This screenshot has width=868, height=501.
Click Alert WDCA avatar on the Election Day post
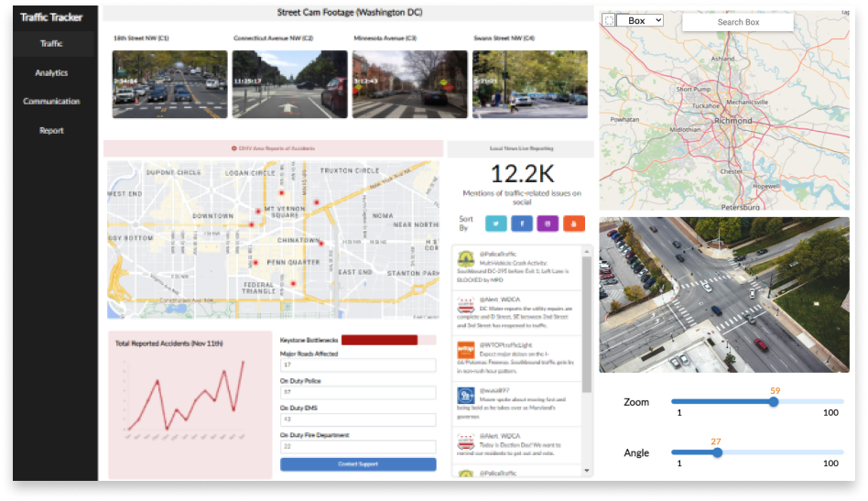(465, 441)
